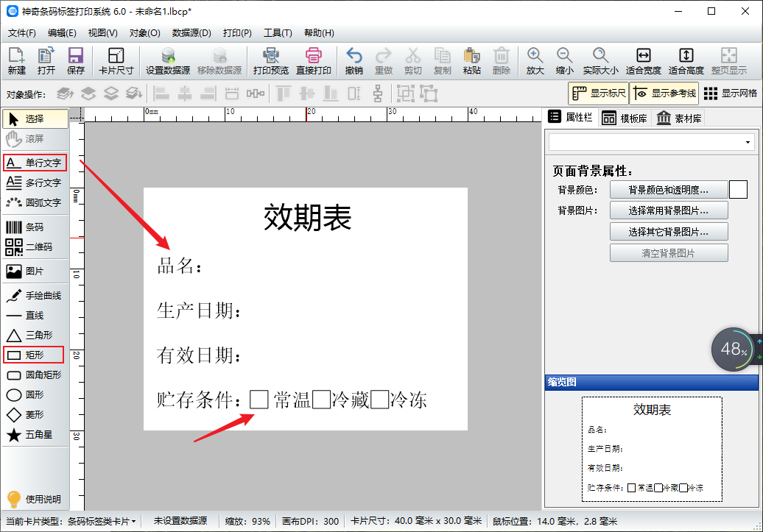Select the 单行文字 single-line text tool

(x=35, y=163)
